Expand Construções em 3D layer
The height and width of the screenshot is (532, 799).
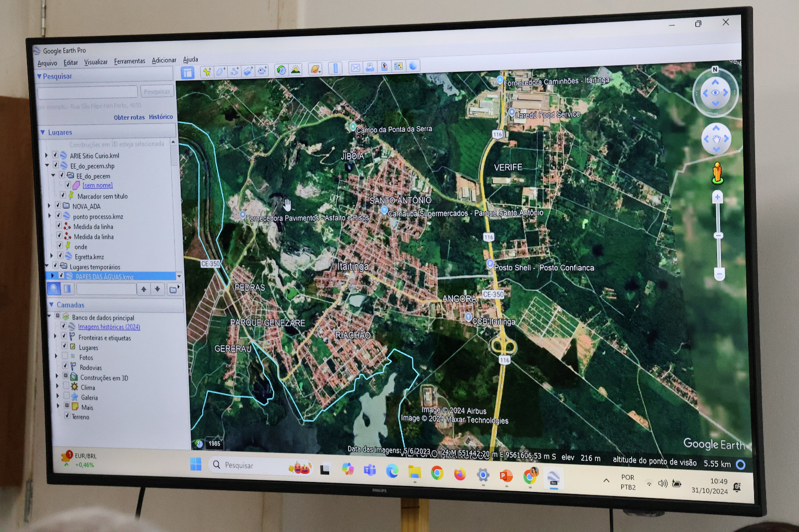pos(57,376)
